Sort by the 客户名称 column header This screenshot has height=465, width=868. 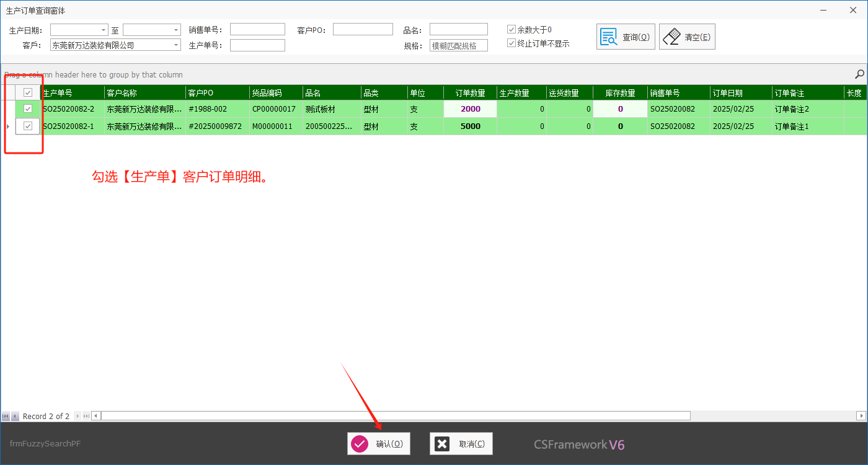[x=145, y=93]
